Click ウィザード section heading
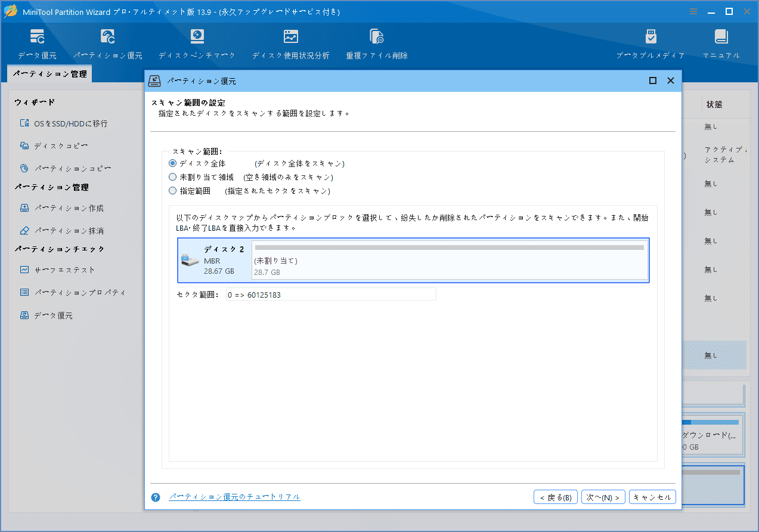Image resolution: width=759 pixels, height=532 pixels. tap(35, 103)
